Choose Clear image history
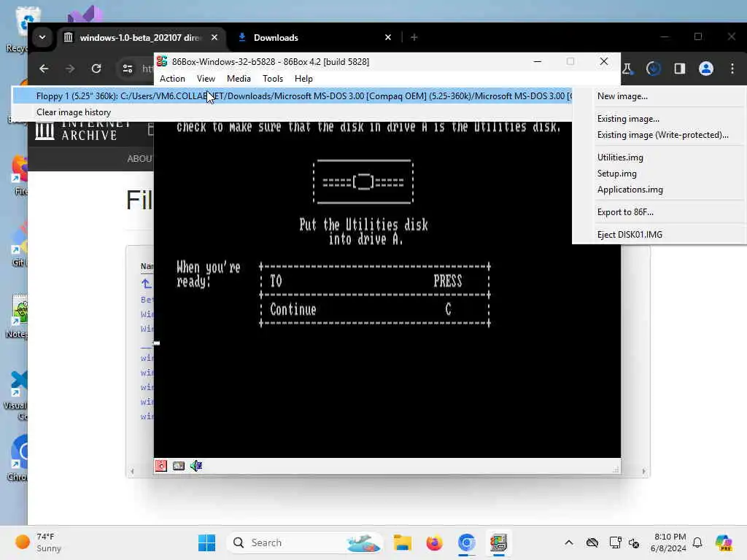This screenshot has height=560, width=747. [x=292, y=112]
